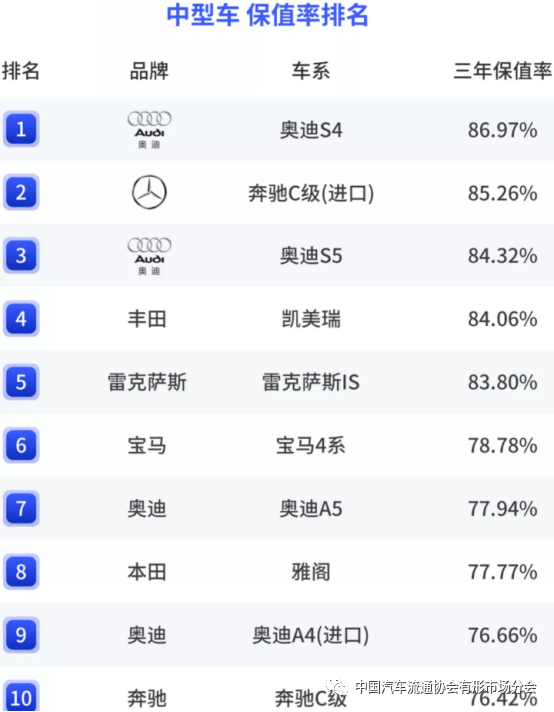This screenshot has height=712, width=554.
Task: Click the rank 10 blue badge
Action: (x=21, y=697)
